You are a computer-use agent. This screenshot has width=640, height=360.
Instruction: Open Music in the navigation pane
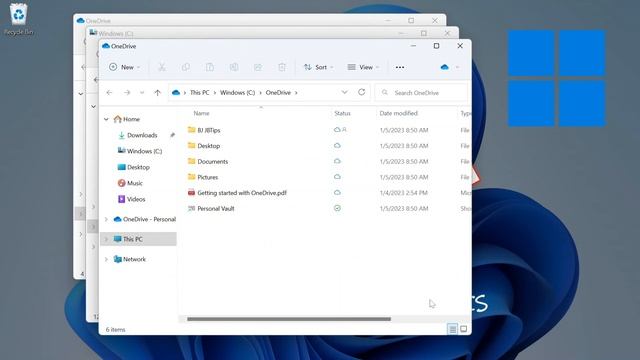pos(134,183)
